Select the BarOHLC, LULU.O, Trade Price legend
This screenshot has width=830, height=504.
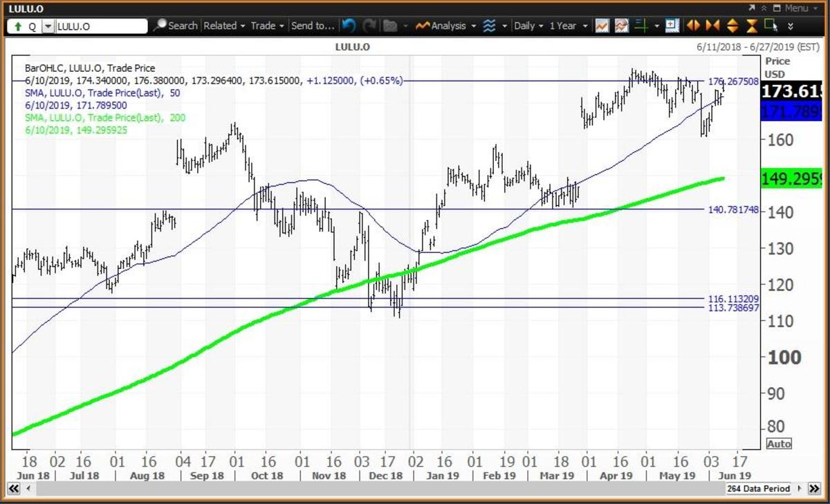tap(89, 68)
